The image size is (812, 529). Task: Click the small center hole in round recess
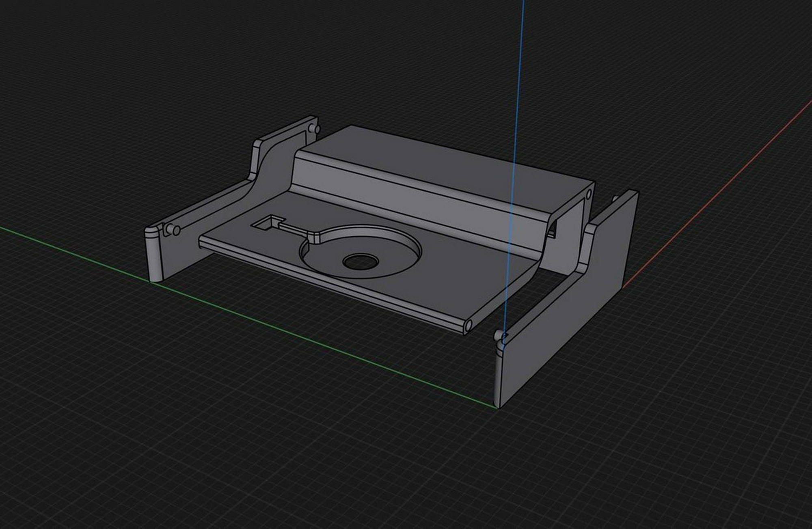361,261
